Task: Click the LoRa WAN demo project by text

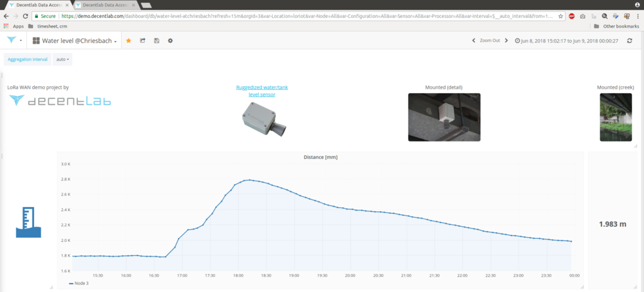Action: (38, 87)
